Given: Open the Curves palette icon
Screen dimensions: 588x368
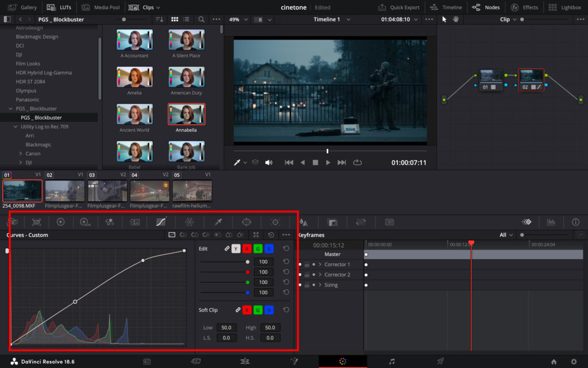Looking at the screenshot, I should (161, 222).
